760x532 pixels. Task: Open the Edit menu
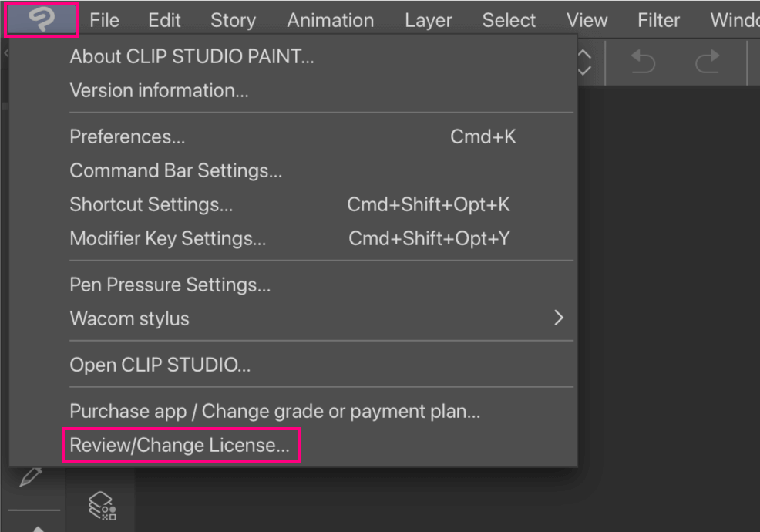[164, 20]
